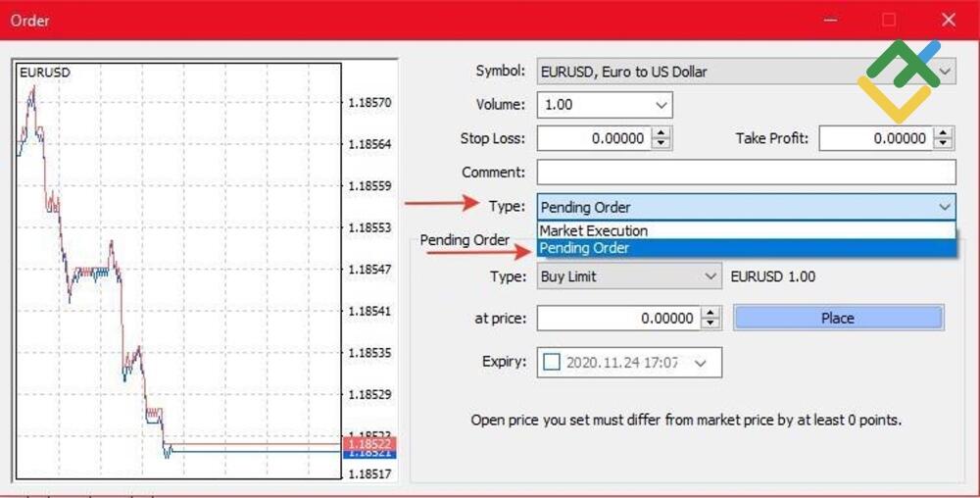Click the Stop Loss up arrow
This screenshot has height=498, width=980.
[661, 133]
